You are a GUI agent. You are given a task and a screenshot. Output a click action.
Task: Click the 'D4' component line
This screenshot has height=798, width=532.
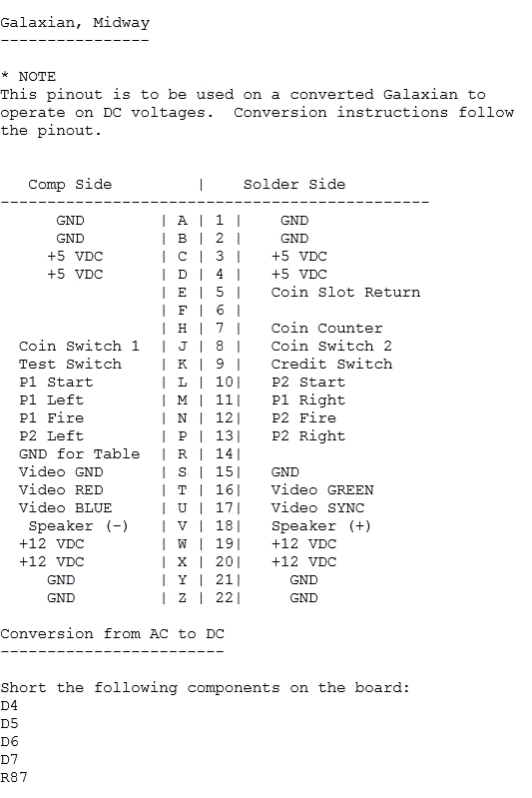click(x=9, y=706)
